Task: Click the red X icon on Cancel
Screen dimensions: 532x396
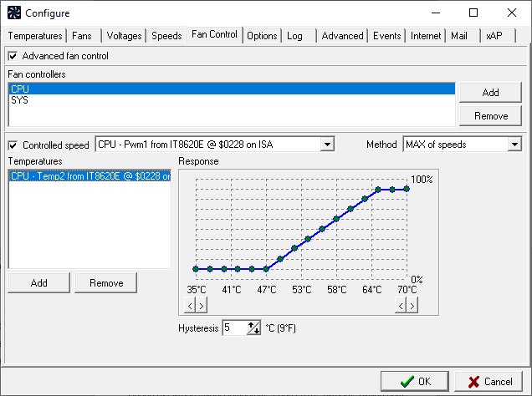Action: pyautogui.click(x=473, y=382)
